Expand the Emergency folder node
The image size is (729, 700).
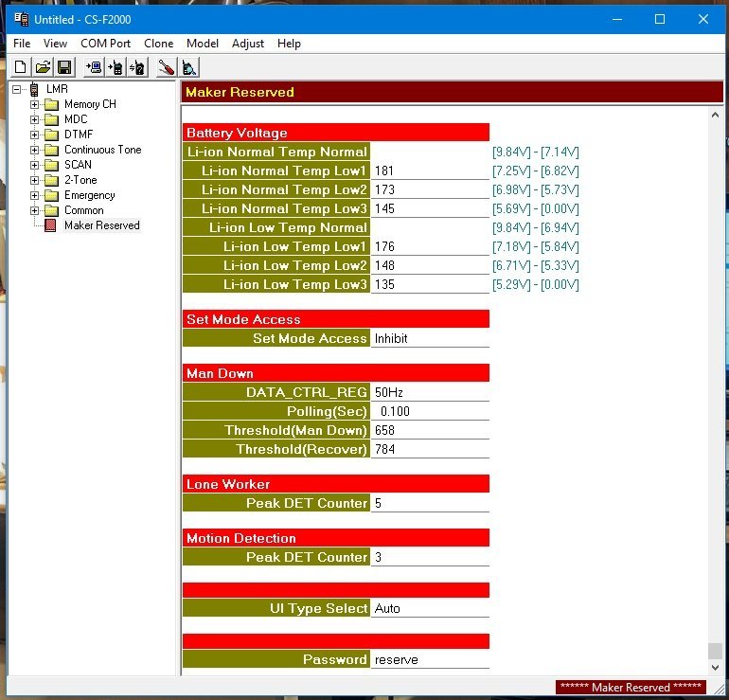(x=35, y=195)
